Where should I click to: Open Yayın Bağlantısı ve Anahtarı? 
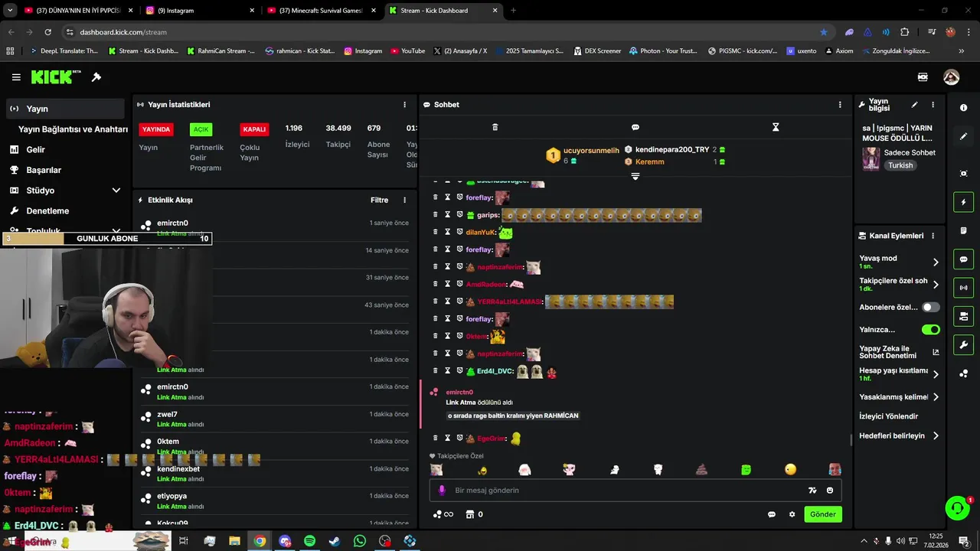point(73,129)
